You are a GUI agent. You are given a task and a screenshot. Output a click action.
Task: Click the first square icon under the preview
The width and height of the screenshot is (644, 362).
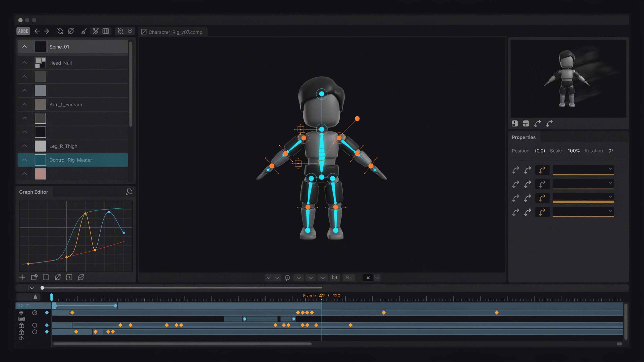click(x=515, y=123)
